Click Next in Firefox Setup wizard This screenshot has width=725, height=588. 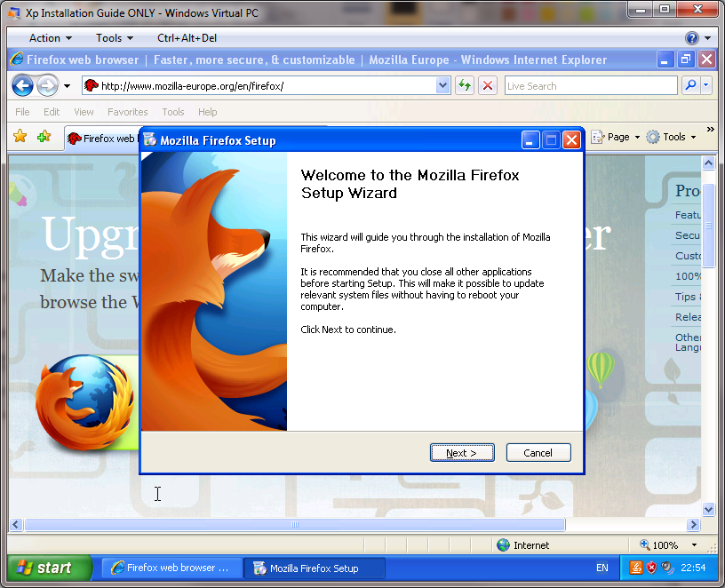462,453
